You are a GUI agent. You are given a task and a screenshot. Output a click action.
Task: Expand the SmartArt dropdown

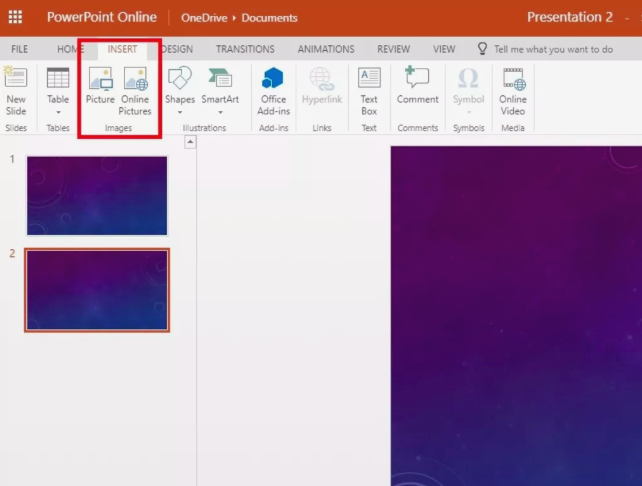pos(220,111)
